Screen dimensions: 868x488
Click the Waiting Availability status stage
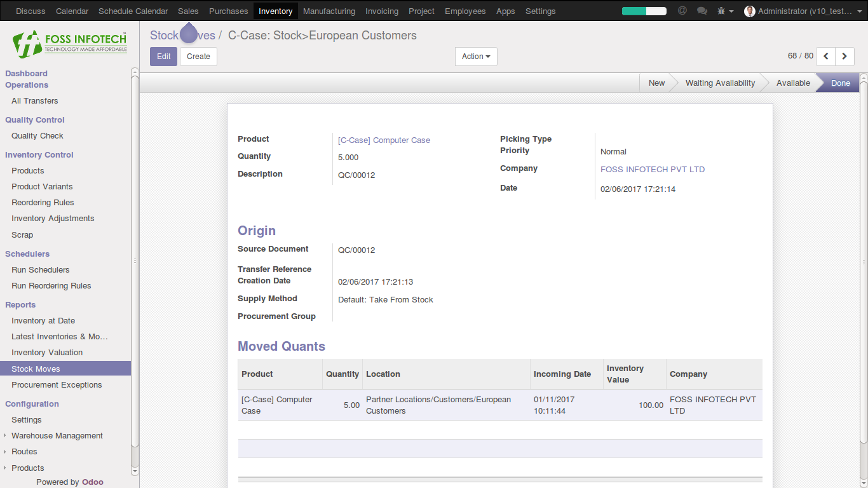click(x=720, y=83)
